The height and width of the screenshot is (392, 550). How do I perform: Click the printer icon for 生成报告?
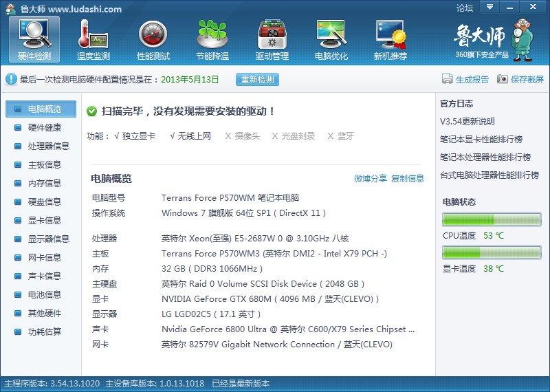click(x=448, y=79)
